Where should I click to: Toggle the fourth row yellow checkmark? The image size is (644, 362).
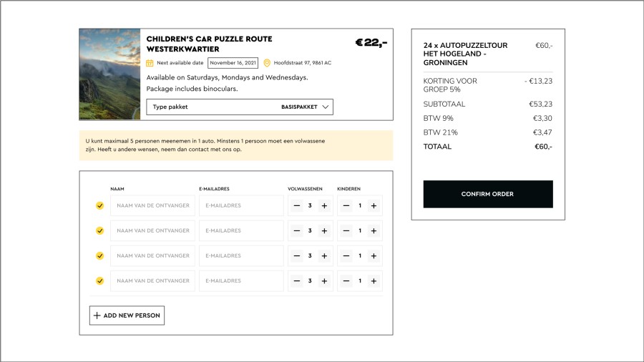point(100,281)
